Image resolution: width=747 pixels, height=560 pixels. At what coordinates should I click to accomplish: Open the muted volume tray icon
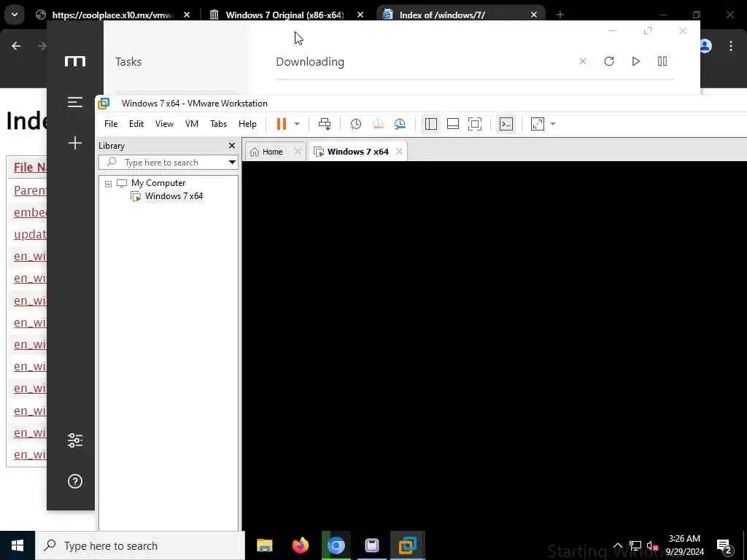tap(652, 545)
